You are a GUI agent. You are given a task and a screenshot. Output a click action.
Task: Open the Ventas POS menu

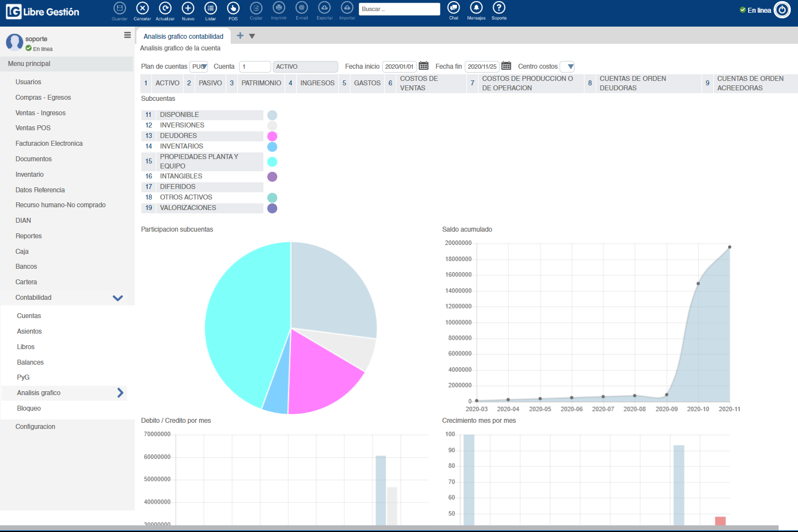click(33, 128)
